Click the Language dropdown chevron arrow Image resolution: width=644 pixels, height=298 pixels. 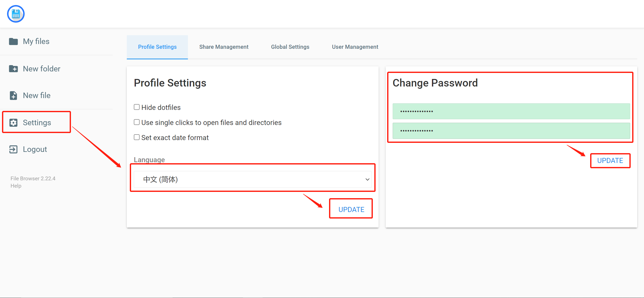pos(367,179)
